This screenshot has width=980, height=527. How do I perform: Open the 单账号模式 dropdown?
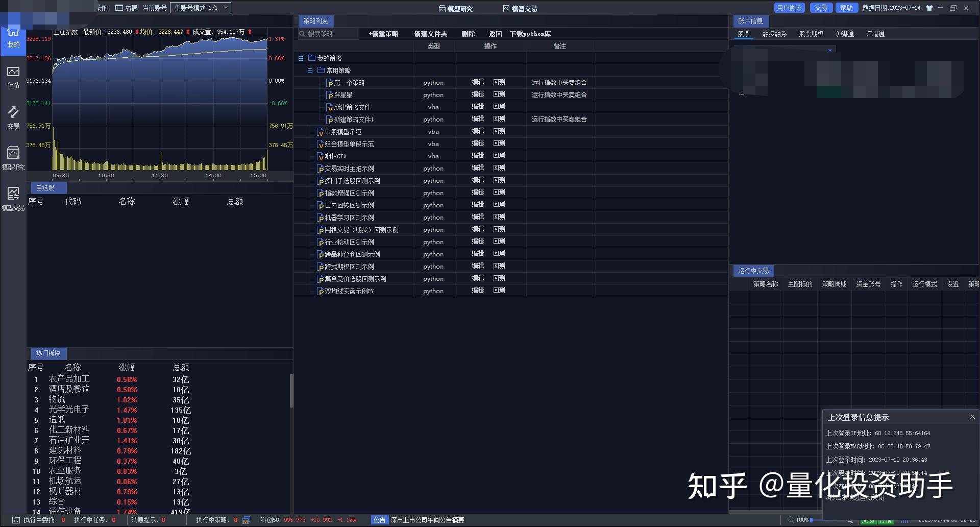pos(226,8)
